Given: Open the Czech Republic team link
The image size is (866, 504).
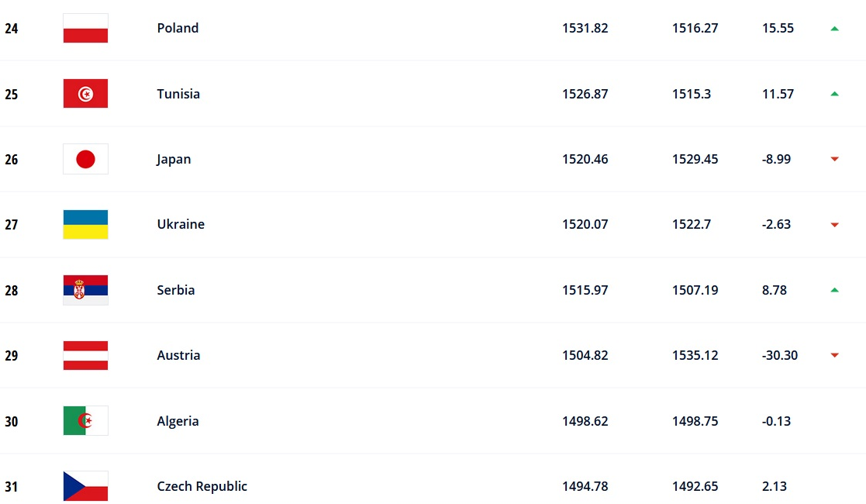Looking at the screenshot, I should coord(202,486).
